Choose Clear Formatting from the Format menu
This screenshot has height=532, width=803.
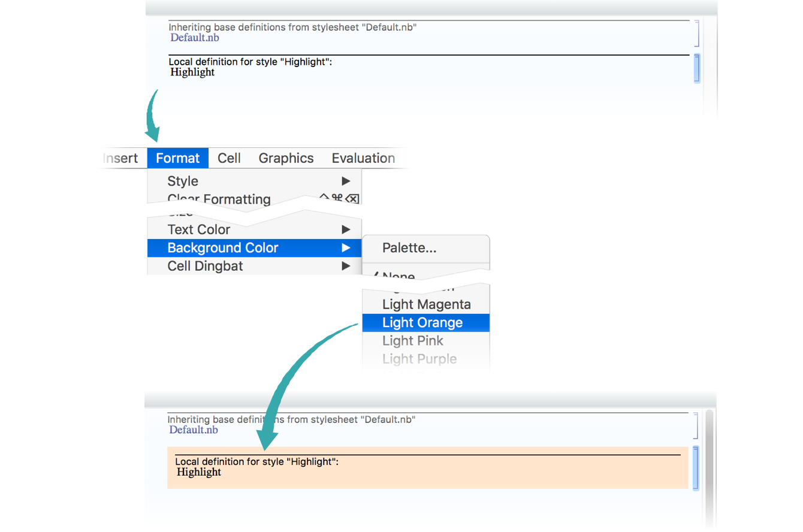point(219,198)
